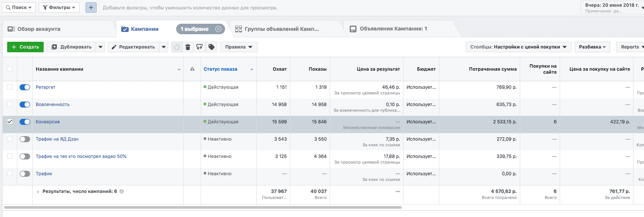Open the Столбцы columns dropdown
Viewport: 644px width, 217px height.
tap(518, 47)
